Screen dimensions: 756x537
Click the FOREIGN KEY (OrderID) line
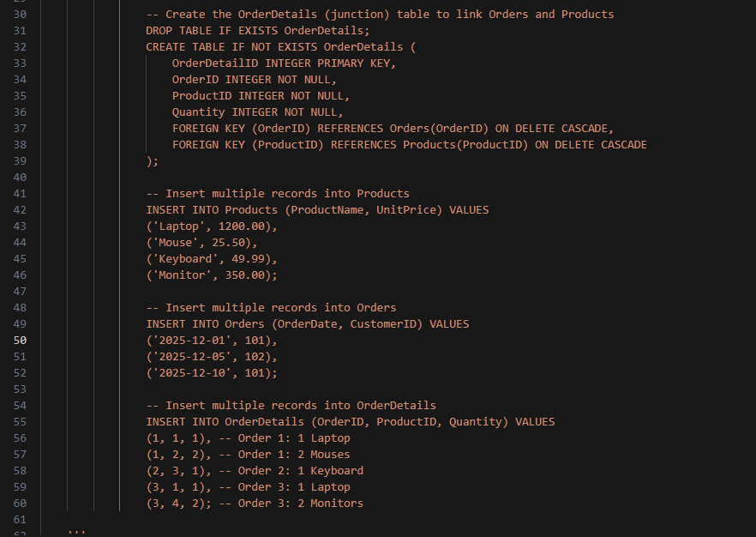click(393, 129)
